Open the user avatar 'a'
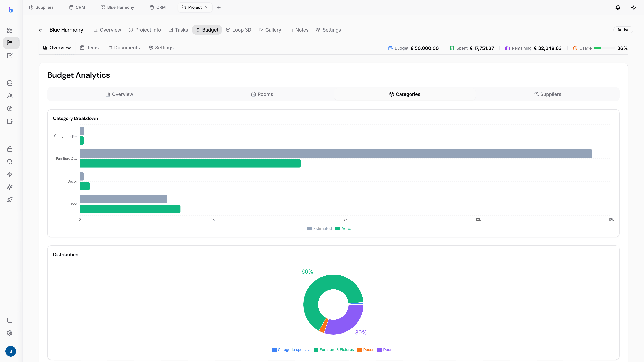The height and width of the screenshot is (362, 644). click(11, 351)
